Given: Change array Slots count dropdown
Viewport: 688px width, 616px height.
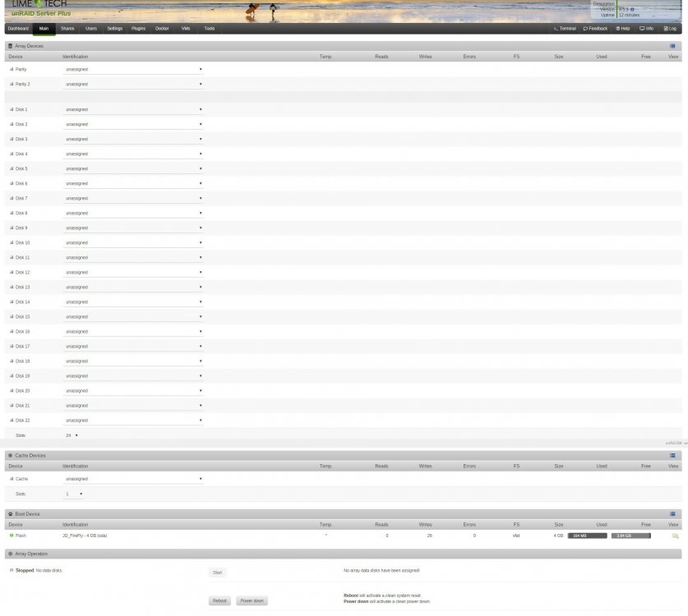Looking at the screenshot, I should click(72, 435).
